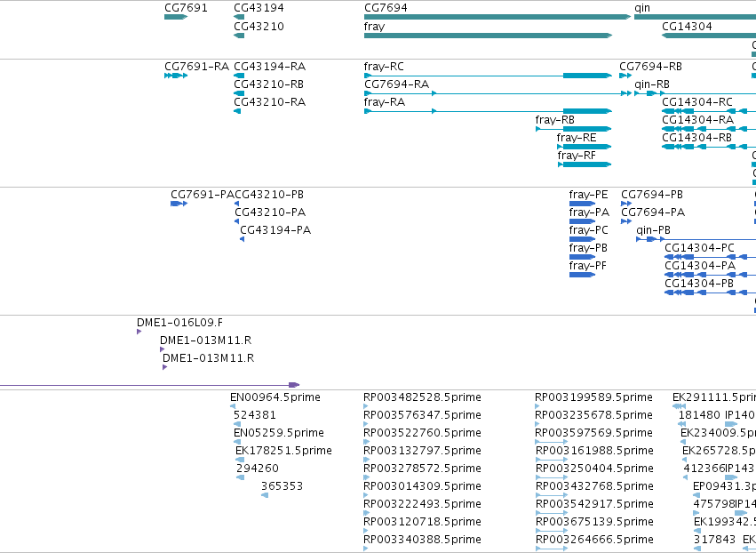Open the qin-PB protein label
The width and height of the screenshot is (756, 553).
(653, 230)
